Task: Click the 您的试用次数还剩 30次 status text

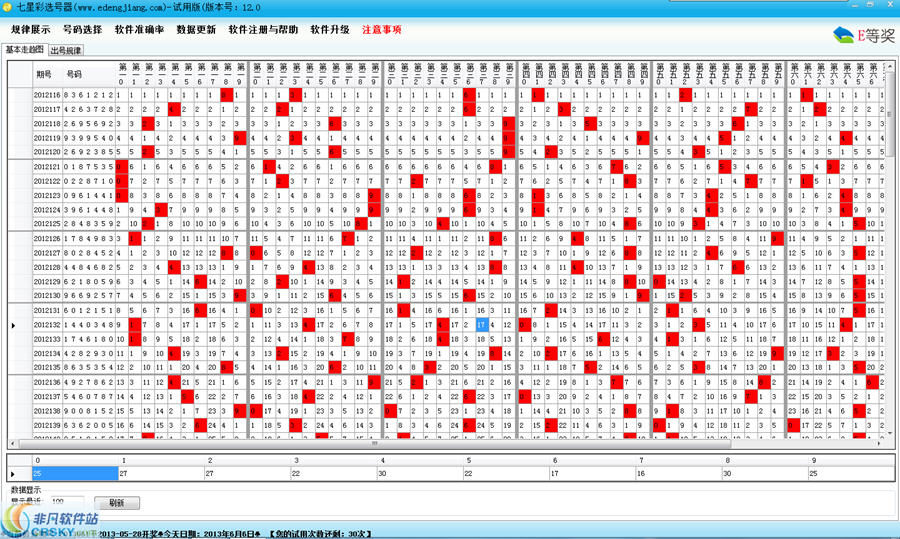Action: pos(320,534)
